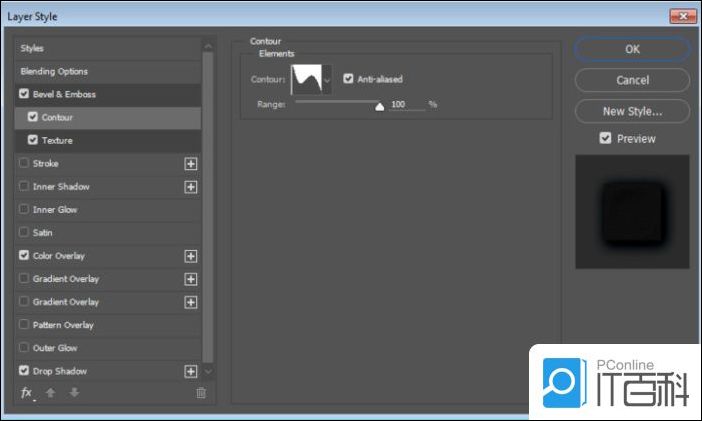
Task: Move effect up with the up arrow icon
Action: click(x=51, y=393)
